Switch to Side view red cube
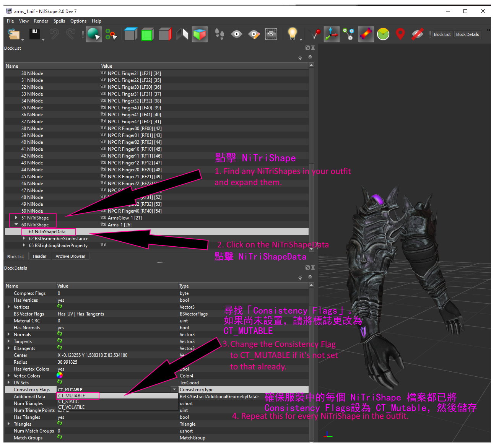This screenshot has width=504, height=444. click(x=165, y=34)
